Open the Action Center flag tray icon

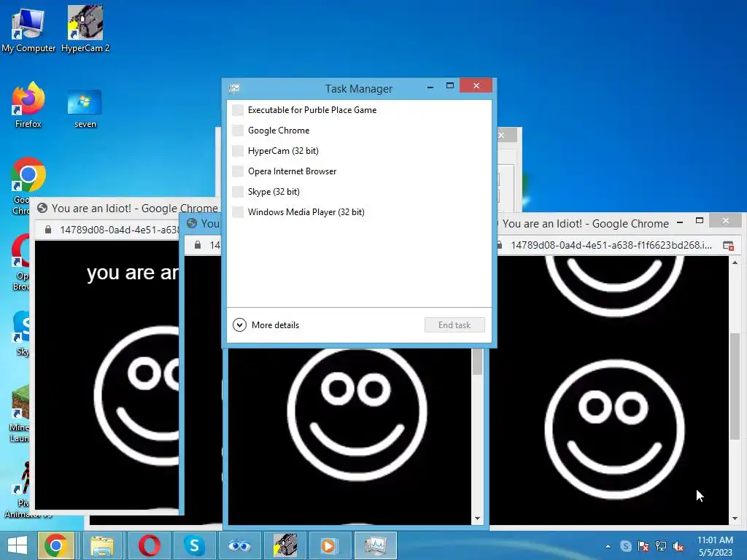[x=643, y=546]
